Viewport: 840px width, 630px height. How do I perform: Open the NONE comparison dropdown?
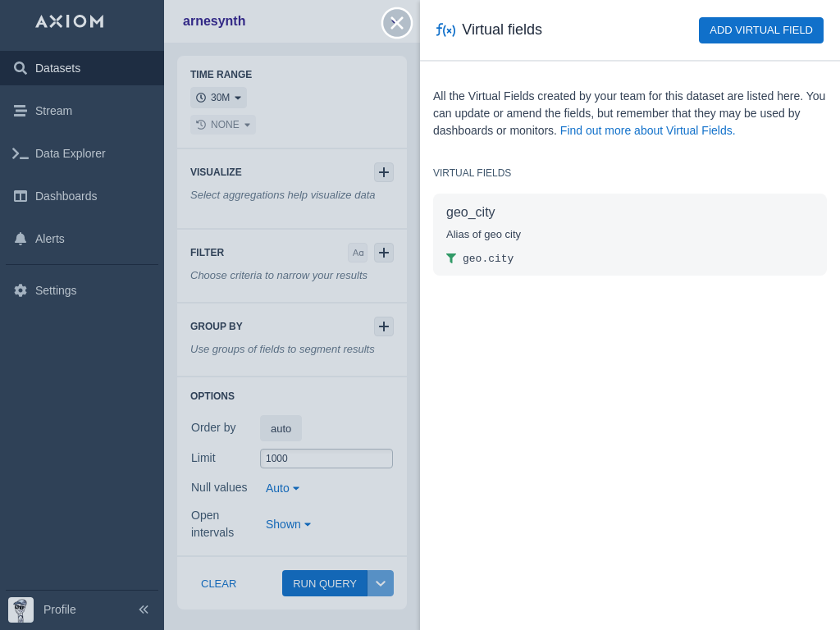point(223,125)
